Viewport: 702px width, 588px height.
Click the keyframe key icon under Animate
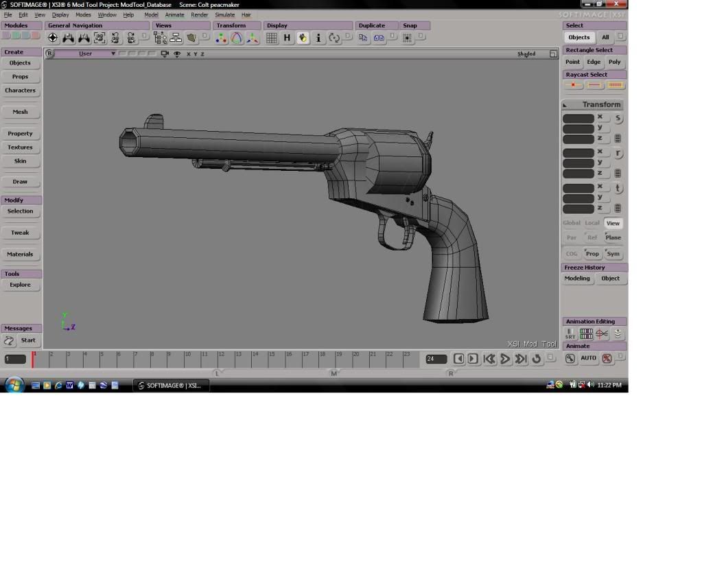(x=570, y=358)
